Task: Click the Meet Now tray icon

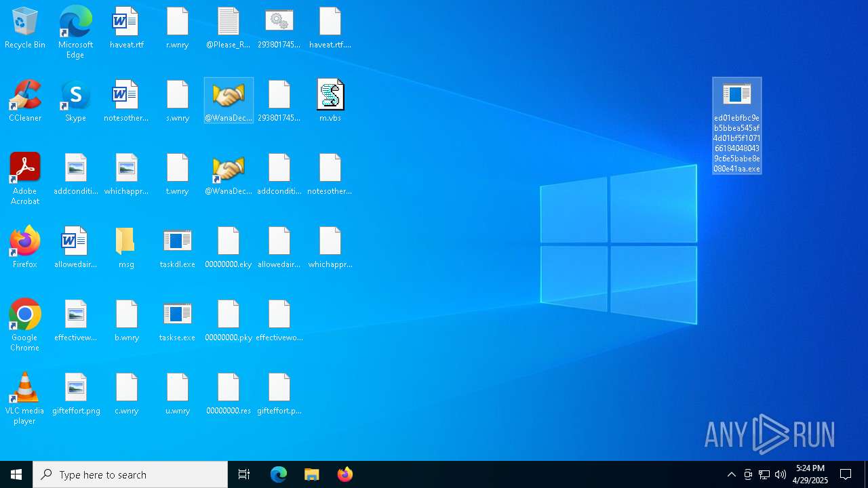Action: 748,474
